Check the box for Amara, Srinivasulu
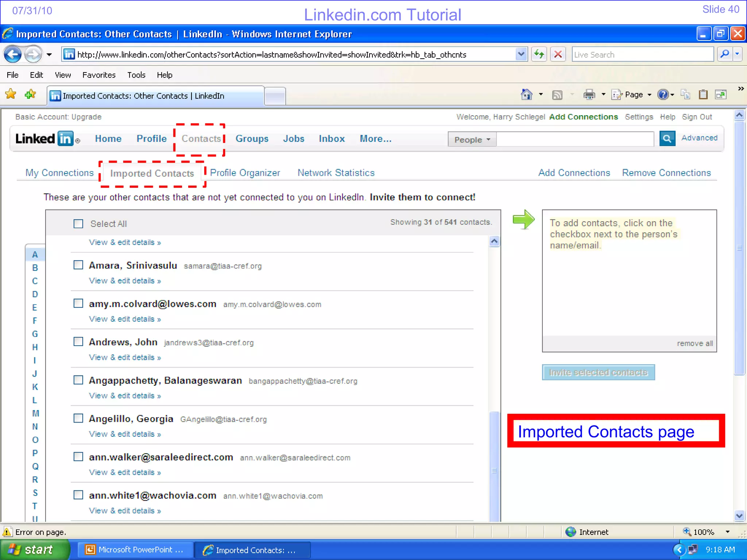 point(78,265)
